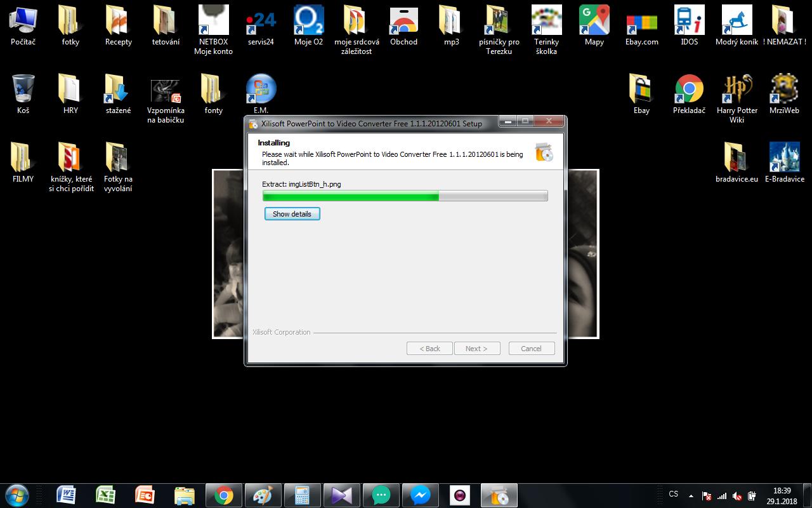Image resolution: width=812 pixels, height=508 pixels.
Task: Expand hidden system tray icons arrow
Action: (x=691, y=496)
